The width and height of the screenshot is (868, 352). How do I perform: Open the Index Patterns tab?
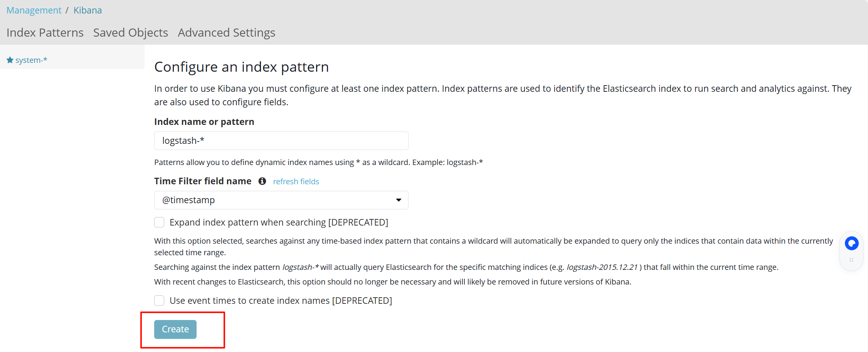(x=45, y=33)
